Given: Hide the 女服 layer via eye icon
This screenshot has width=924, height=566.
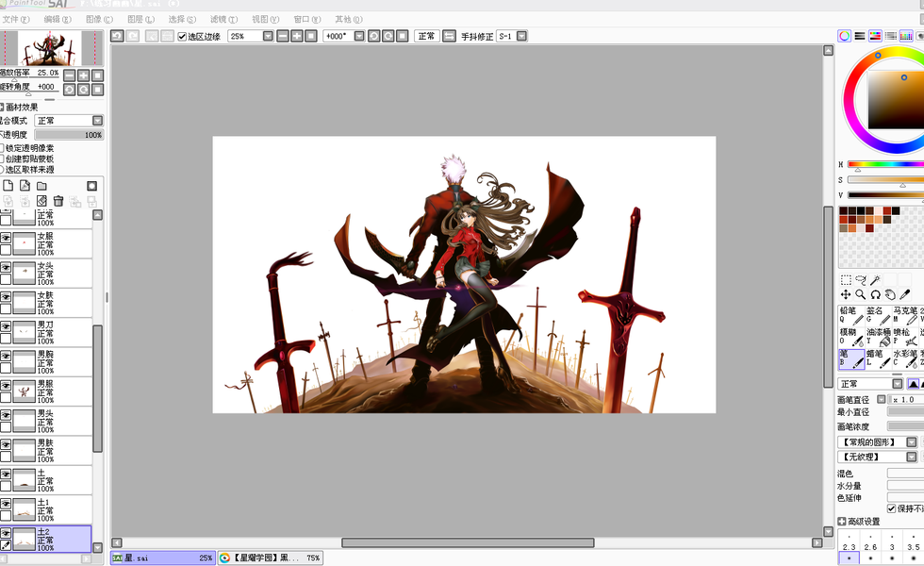Looking at the screenshot, I should coord(6,238).
